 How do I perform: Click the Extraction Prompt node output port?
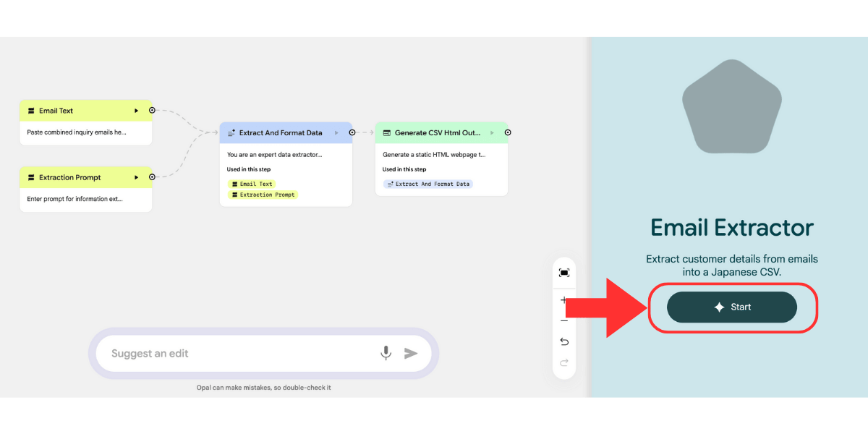tap(152, 177)
